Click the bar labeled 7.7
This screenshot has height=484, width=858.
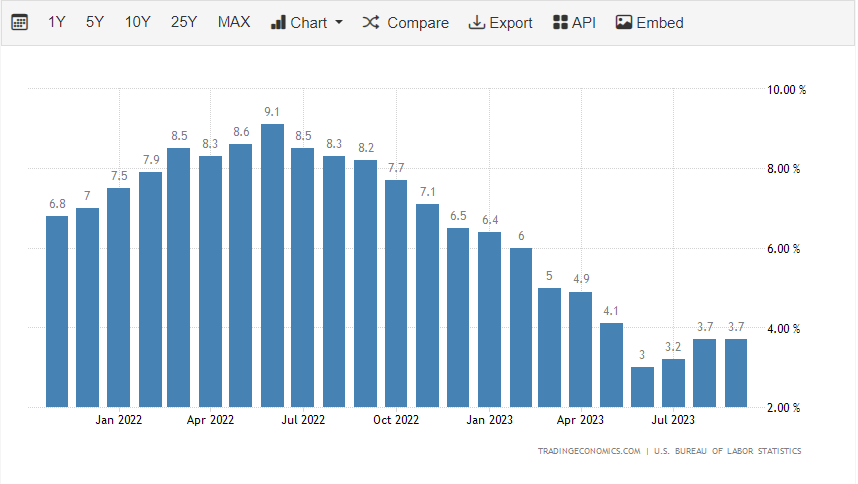point(396,293)
